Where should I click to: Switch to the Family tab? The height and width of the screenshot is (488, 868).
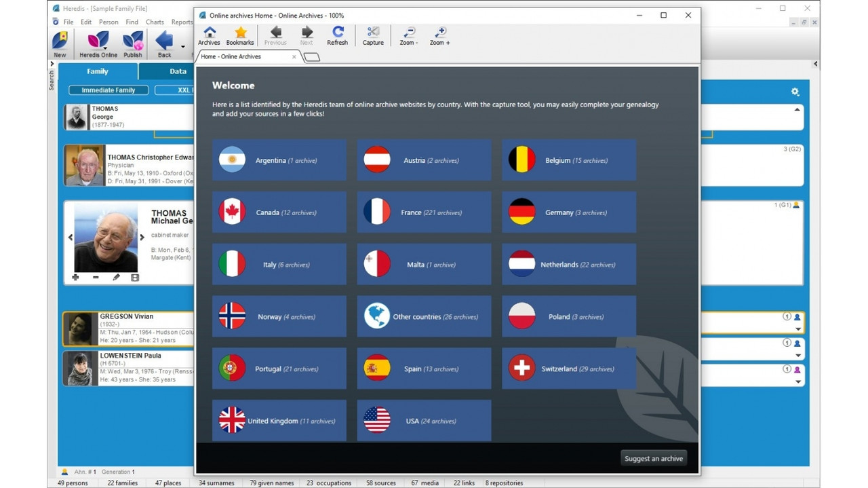[98, 71]
